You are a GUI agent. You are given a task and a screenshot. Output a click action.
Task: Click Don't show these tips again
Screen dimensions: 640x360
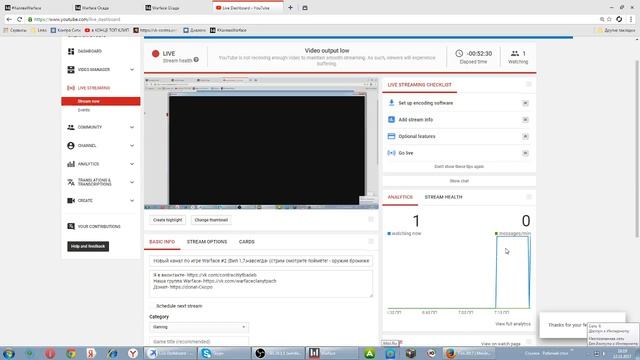point(459,167)
